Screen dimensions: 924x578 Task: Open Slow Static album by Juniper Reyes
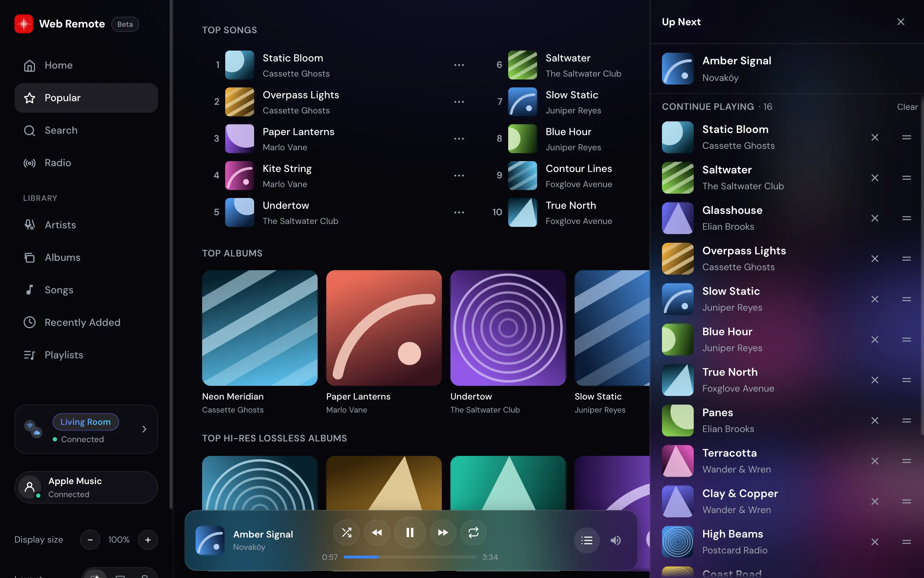click(x=612, y=328)
